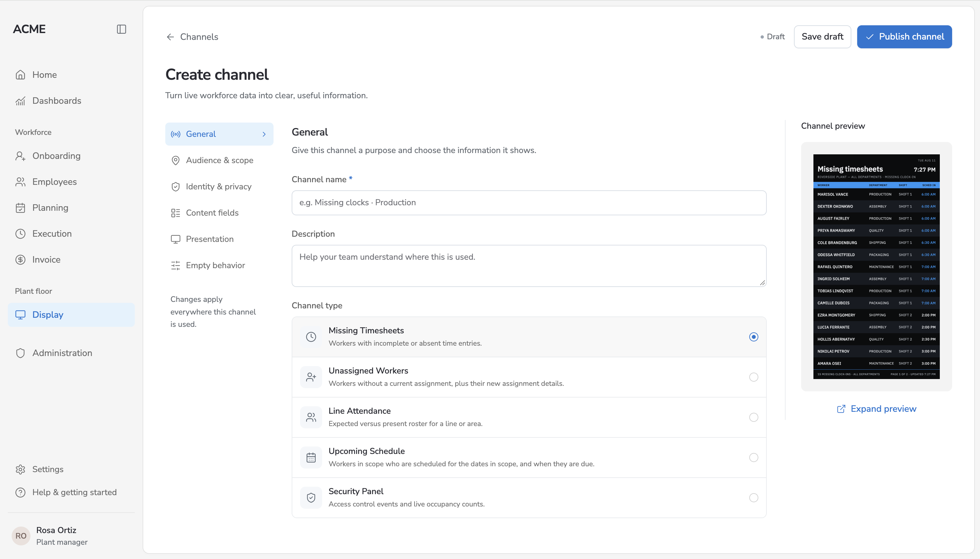
Task: Click the Help question mark icon
Action: pos(20,493)
